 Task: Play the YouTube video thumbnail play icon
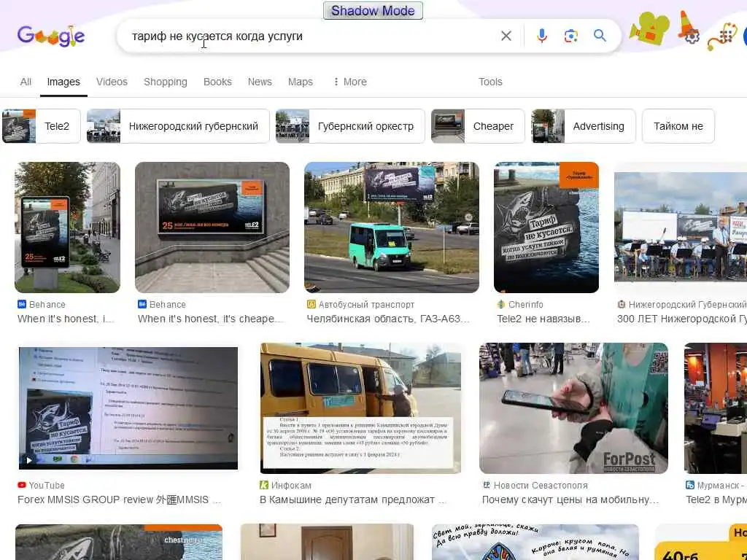pos(29,460)
